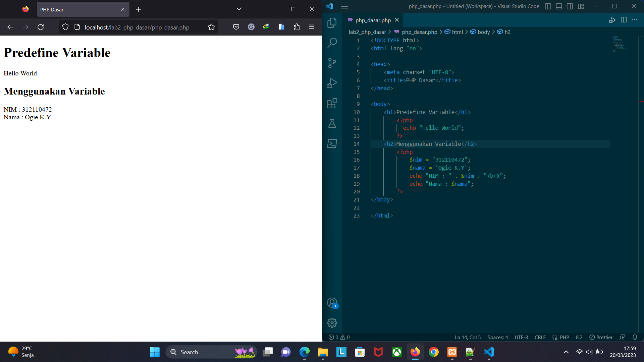Open the Extensions view
This screenshot has width=644, height=362.
click(332, 103)
